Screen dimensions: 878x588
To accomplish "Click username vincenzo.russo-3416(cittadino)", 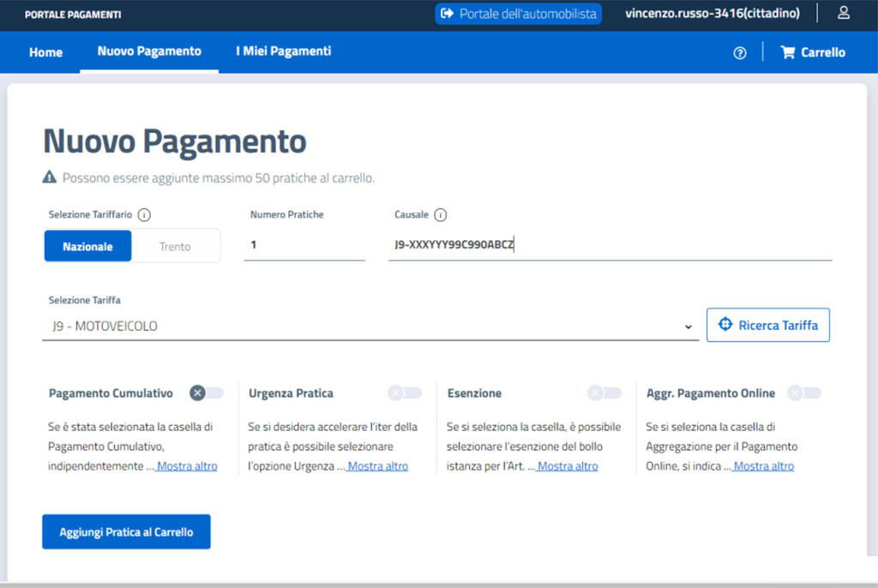I will tap(713, 14).
